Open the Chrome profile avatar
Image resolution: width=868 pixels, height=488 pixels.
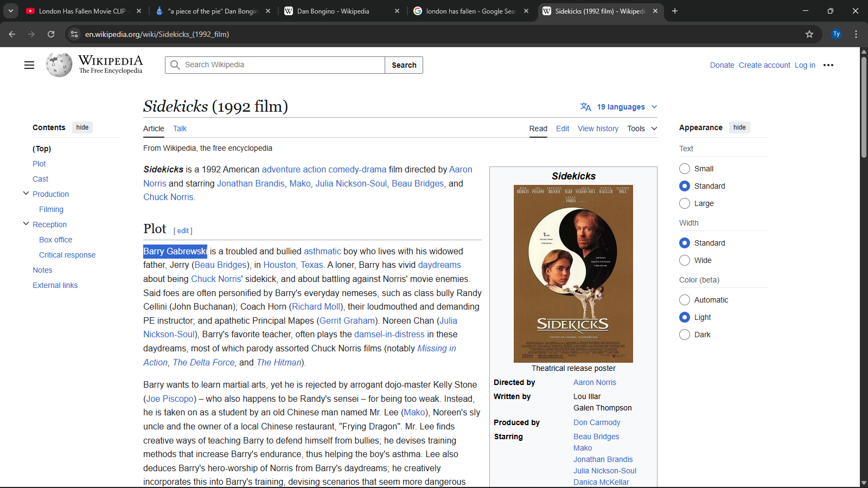837,34
